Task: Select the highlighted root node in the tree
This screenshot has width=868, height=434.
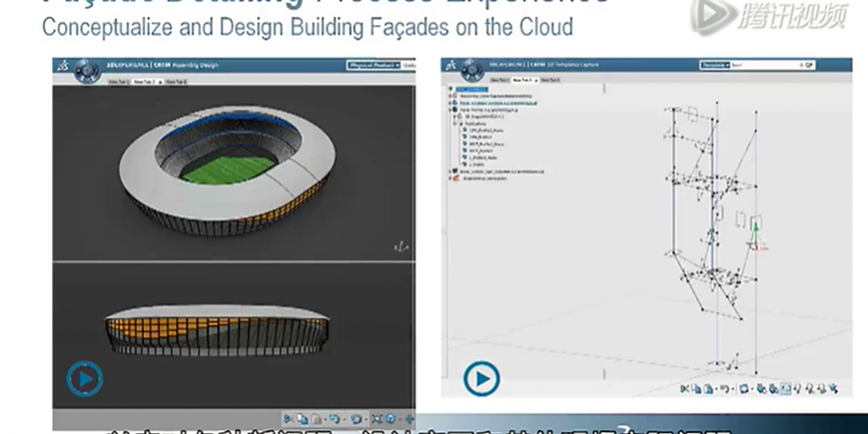Action: point(472,89)
